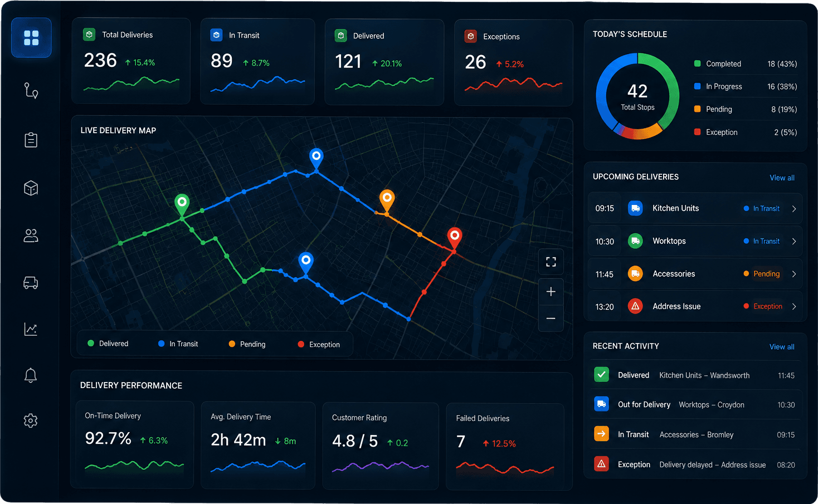Expand the 10:30 Worktops row chevron
818x504 pixels.
point(794,241)
